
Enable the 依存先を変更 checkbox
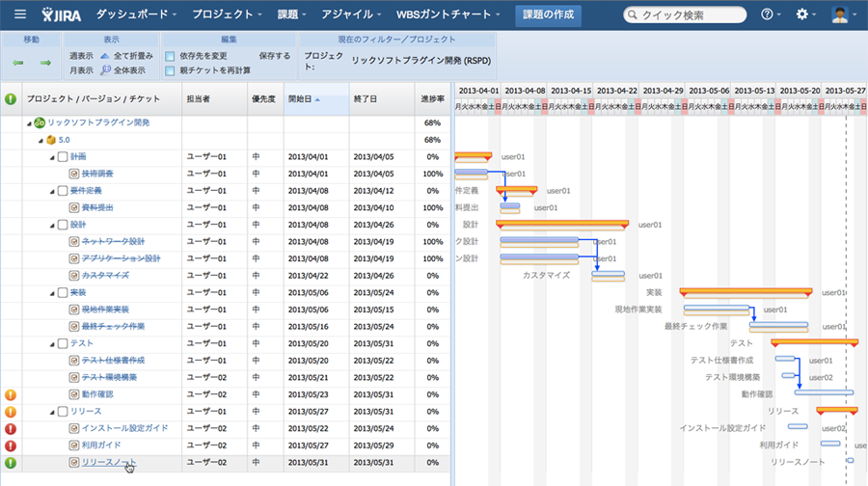pos(170,57)
